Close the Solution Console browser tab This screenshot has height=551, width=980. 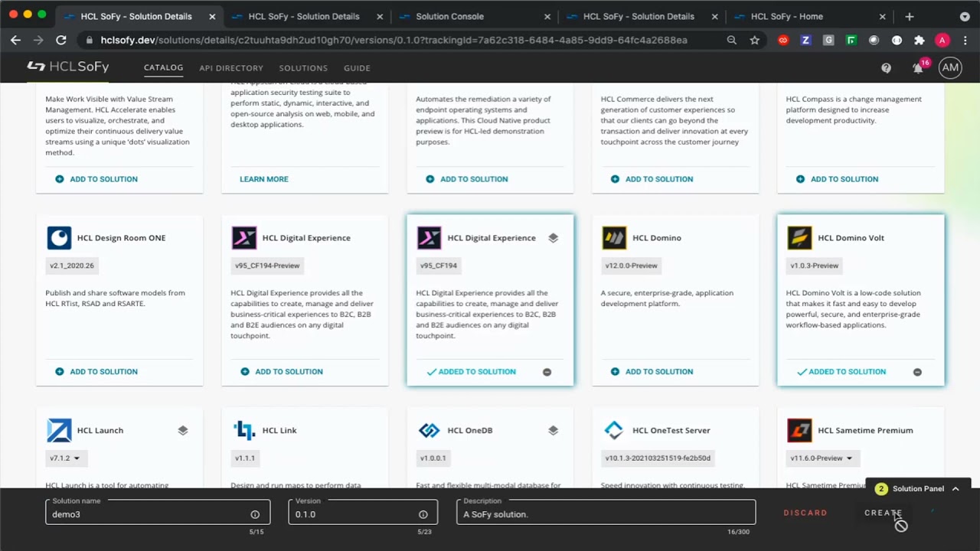(x=547, y=16)
